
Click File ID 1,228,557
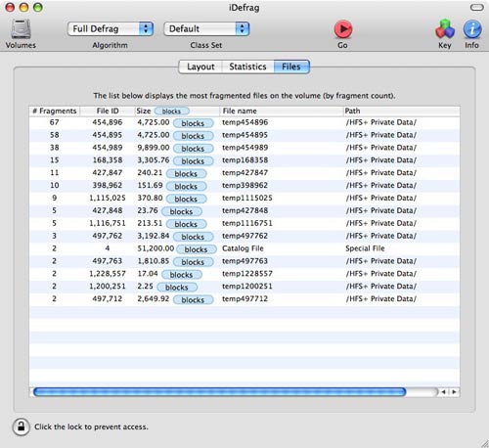point(108,274)
